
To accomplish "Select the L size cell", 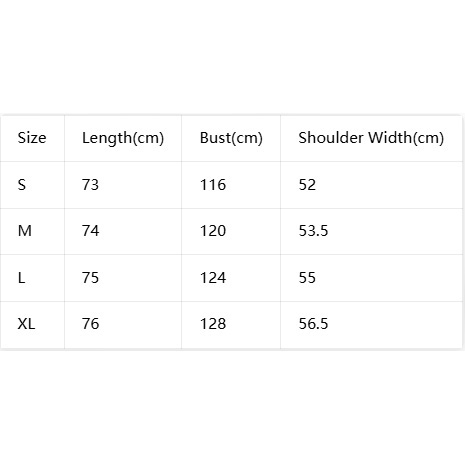I will (x=21, y=277).
